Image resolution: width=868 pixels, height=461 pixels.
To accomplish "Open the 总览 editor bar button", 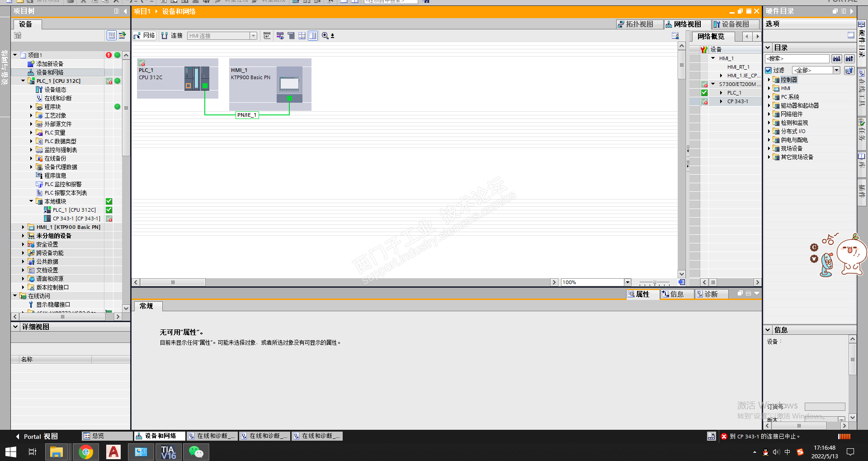I will click(x=107, y=436).
